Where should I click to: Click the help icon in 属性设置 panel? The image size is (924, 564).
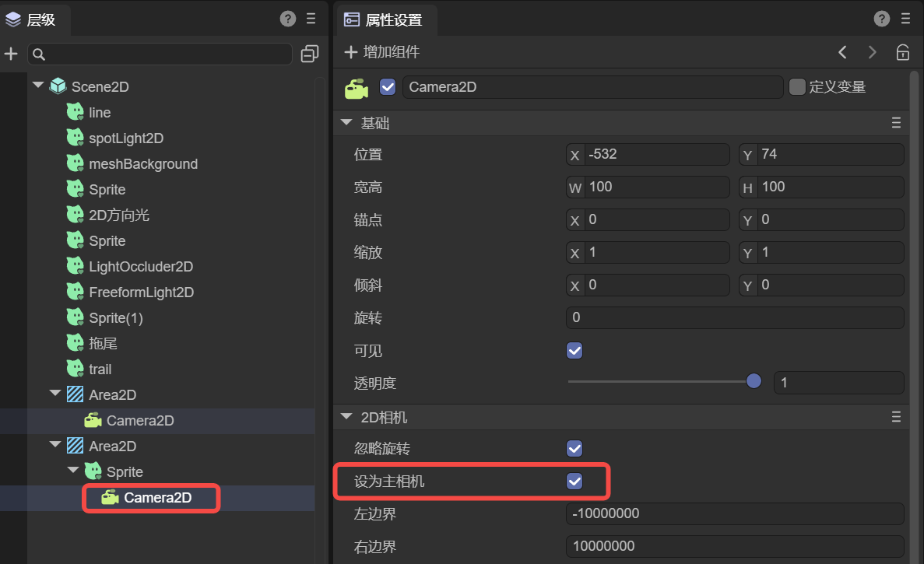[x=882, y=19]
